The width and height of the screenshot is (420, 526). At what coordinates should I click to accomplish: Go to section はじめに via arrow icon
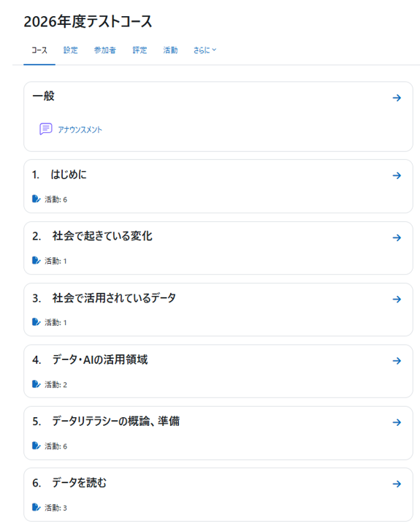tap(397, 175)
